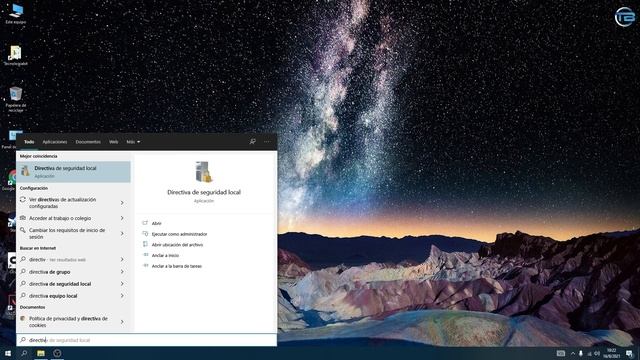Expand arrow beside Política de privacidad document
The image size is (640, 360).
click(122, 322)
